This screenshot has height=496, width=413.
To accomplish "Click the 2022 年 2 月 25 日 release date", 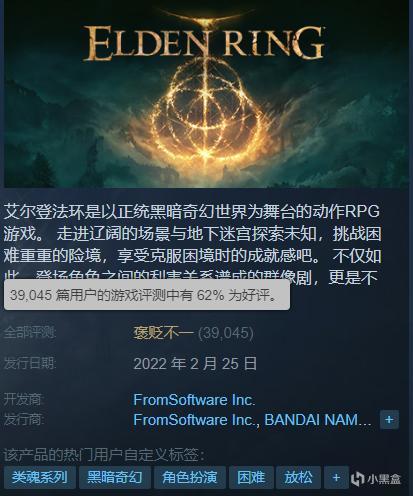I will pos(195,363).
